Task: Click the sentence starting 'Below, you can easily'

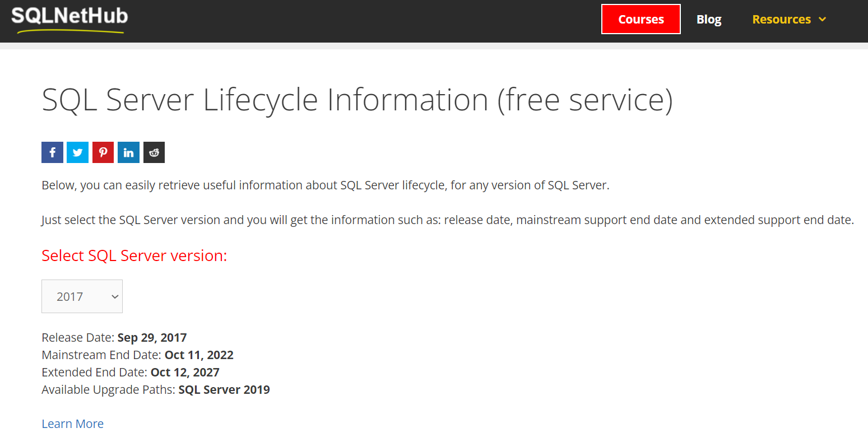Action: click(326, 185)
